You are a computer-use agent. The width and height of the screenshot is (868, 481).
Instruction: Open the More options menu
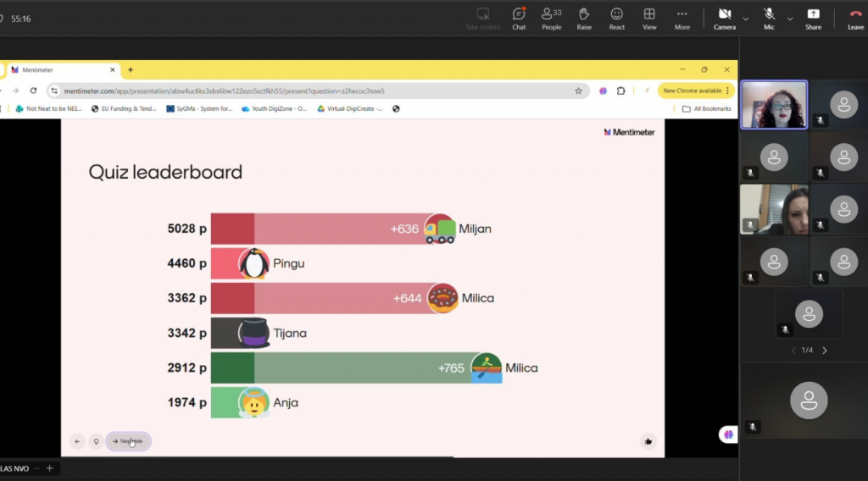(x=682, y=17)
